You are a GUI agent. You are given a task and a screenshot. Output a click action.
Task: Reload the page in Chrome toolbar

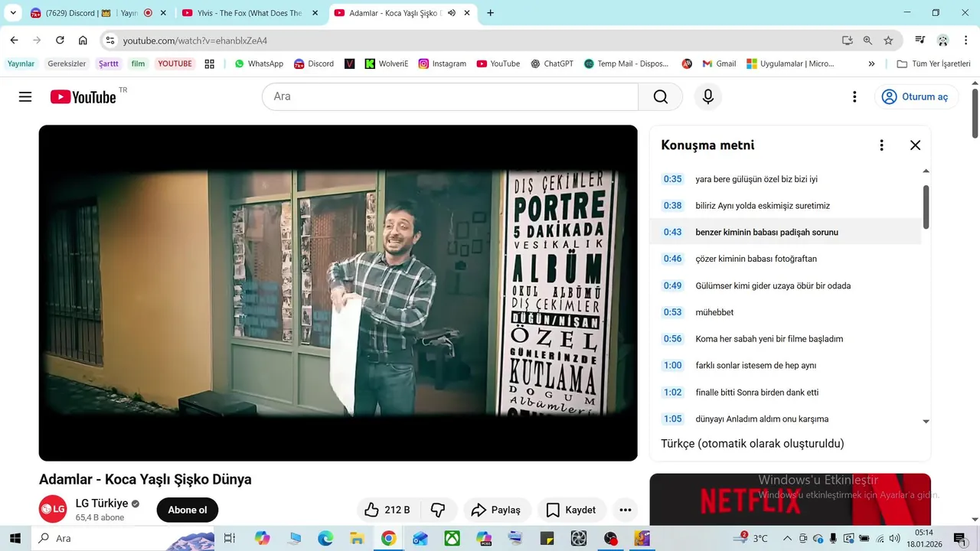(59, 41)
